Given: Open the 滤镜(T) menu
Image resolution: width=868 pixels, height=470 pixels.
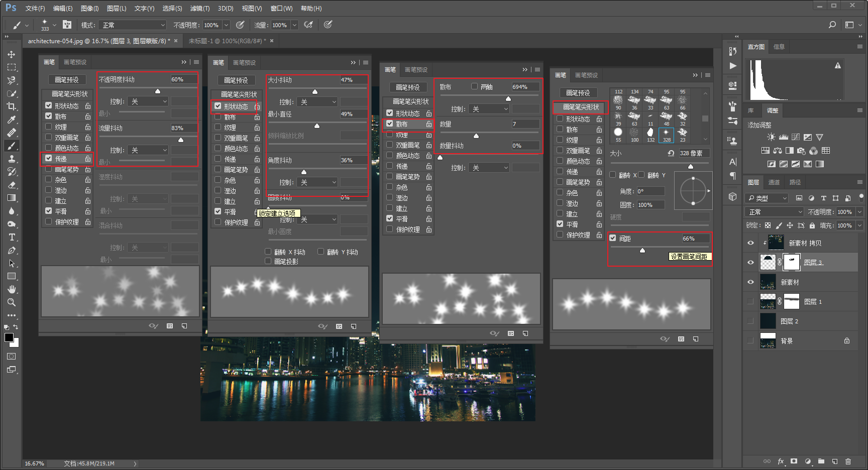Looking at the screenshot, I should pos(199,9).
